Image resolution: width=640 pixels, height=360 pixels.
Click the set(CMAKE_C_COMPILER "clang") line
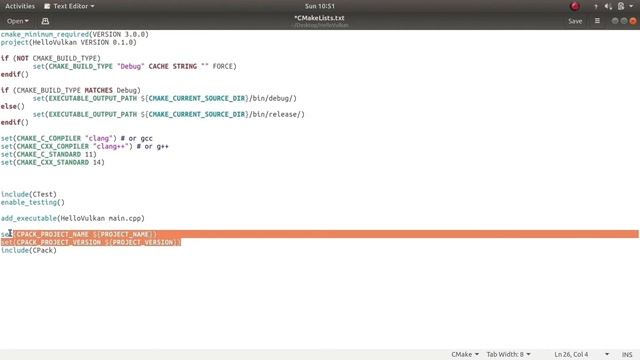(x=76, y=138)
